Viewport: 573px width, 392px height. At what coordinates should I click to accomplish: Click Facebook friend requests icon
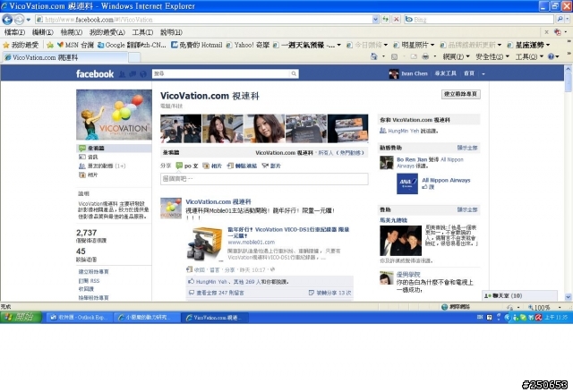(122, 74)
